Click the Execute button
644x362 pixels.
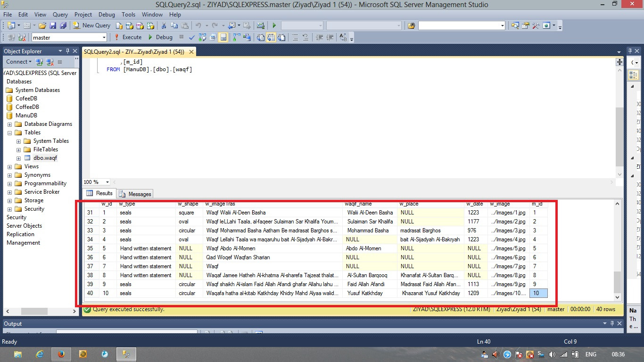coord(128,37)
